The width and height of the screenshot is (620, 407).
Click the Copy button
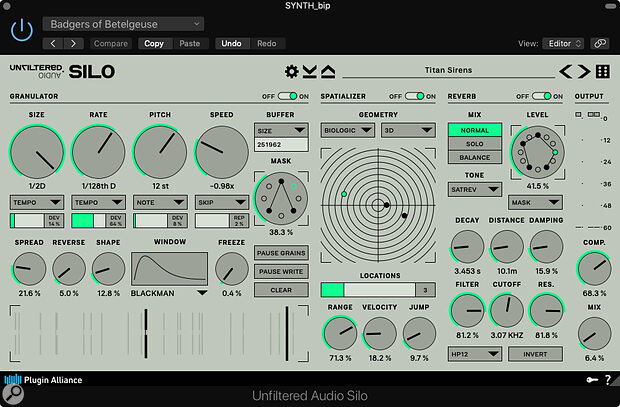[154, 44]
